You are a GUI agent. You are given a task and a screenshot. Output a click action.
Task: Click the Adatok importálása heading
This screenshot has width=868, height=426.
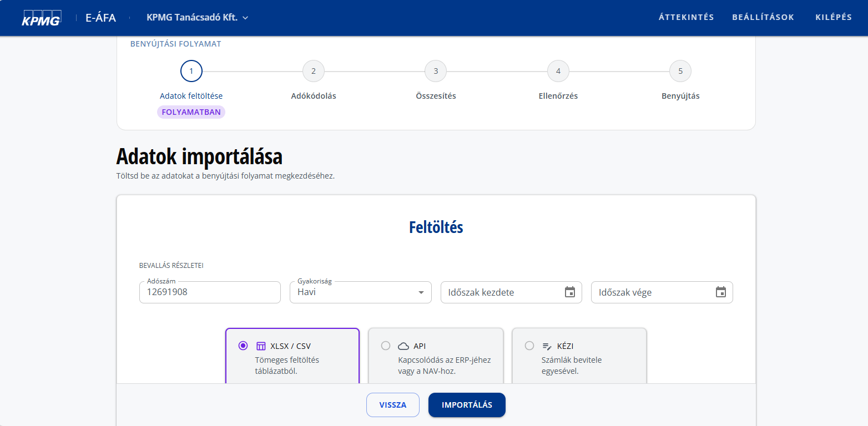[199, 156]
